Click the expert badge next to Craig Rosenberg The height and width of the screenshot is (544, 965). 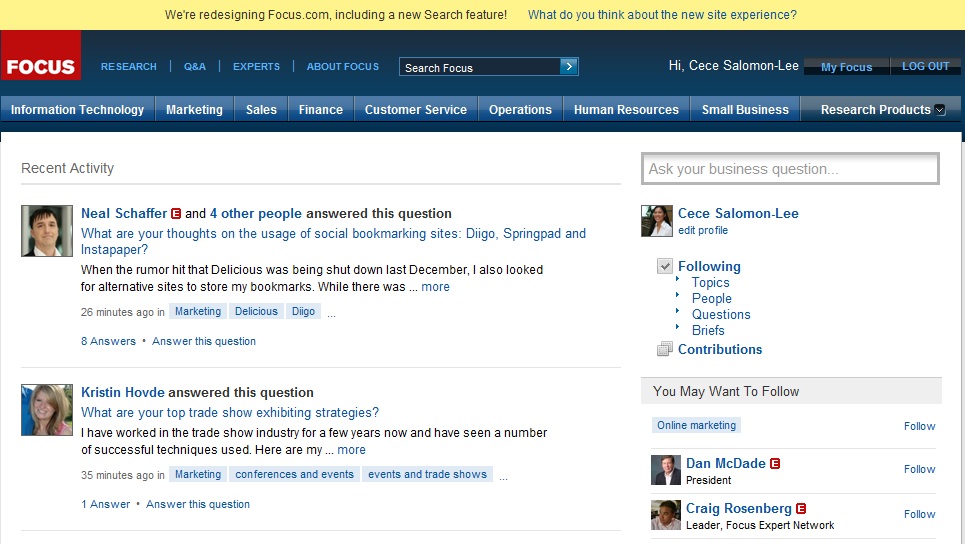pos(801,508)
